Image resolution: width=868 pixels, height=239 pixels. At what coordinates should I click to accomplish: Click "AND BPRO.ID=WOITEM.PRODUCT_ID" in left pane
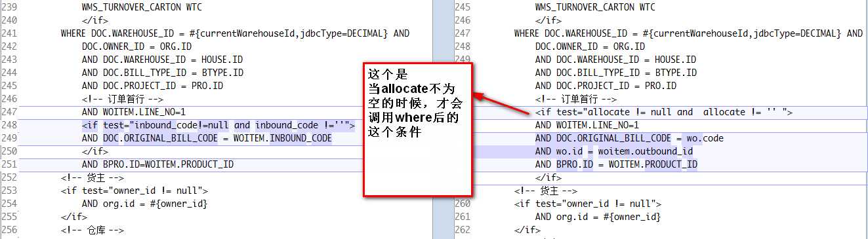click(x=157, y=164)
